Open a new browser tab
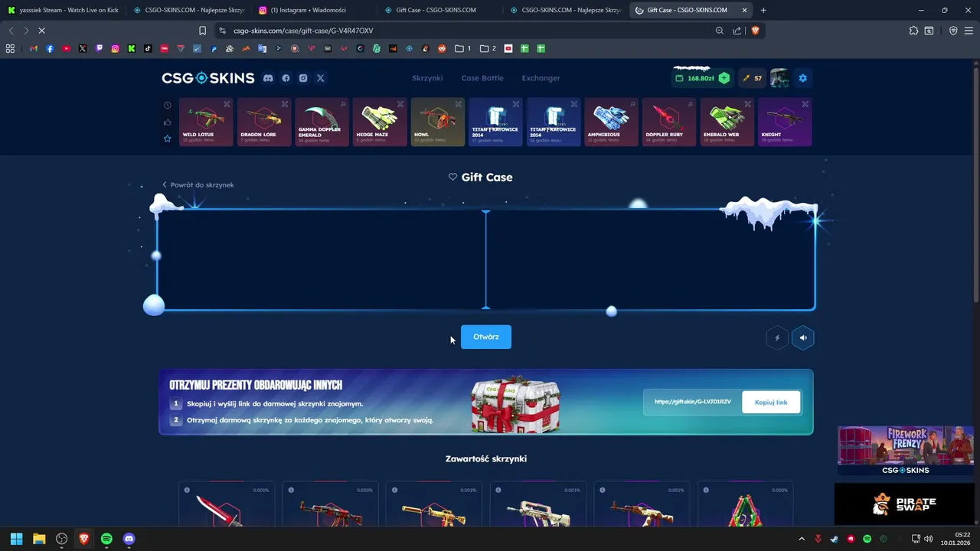The width and height of the screenshot is (980, 551). tap(763, 10)
